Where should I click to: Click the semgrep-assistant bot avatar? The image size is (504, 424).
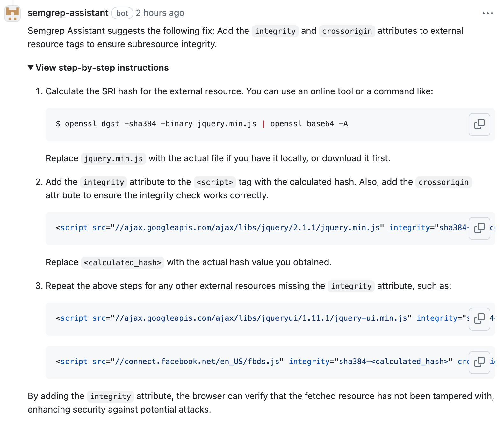point(12,13)
